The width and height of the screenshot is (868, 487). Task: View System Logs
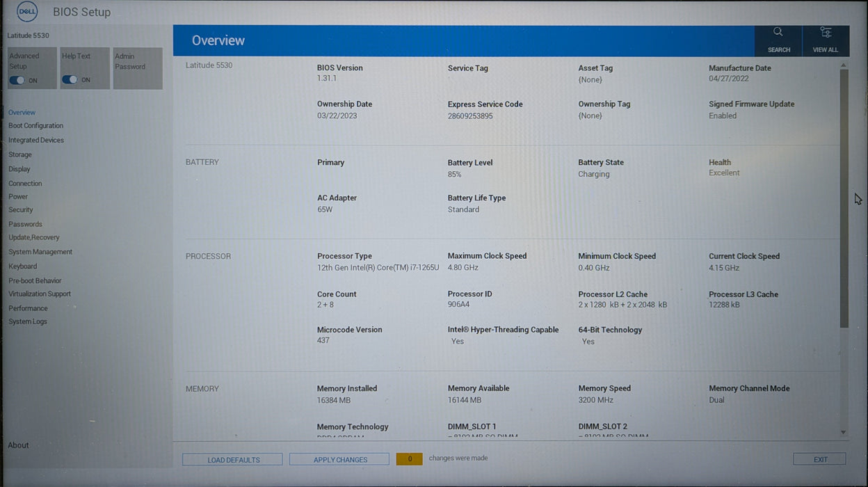[x=28, y=322]
